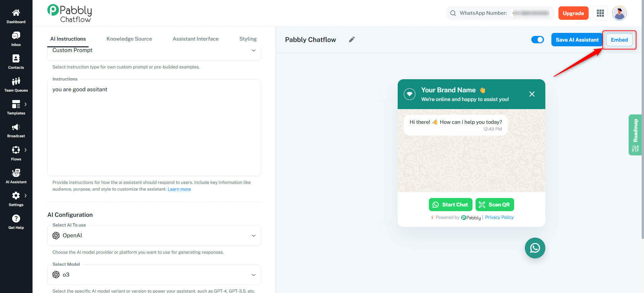Open the Roadmap side tab

point(635,135)
